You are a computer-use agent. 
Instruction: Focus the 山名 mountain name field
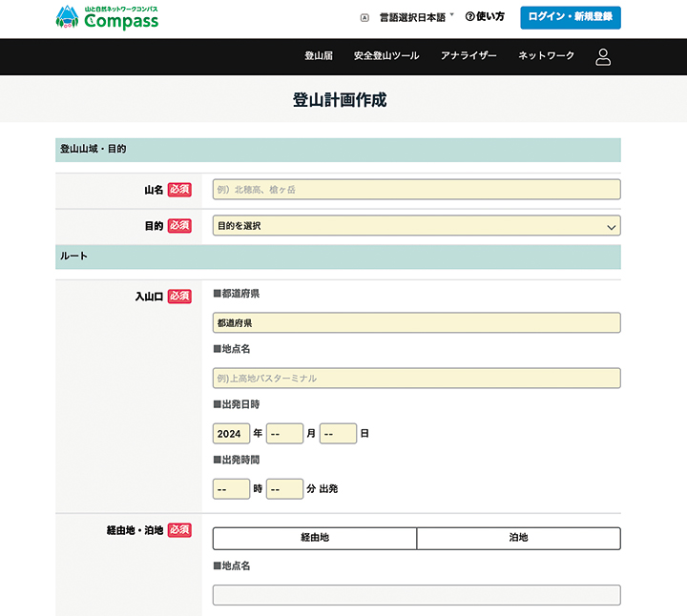416,190
